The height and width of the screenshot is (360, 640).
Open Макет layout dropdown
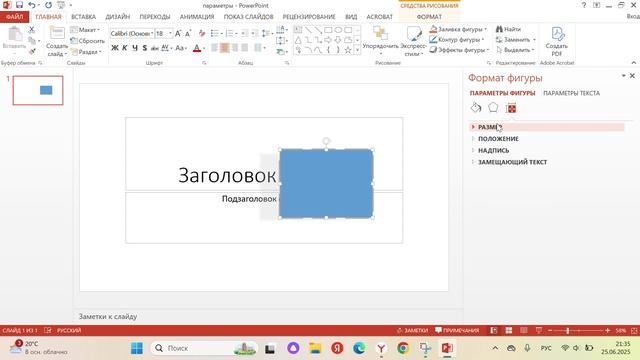pyautogui.click(x=85, y=30)
